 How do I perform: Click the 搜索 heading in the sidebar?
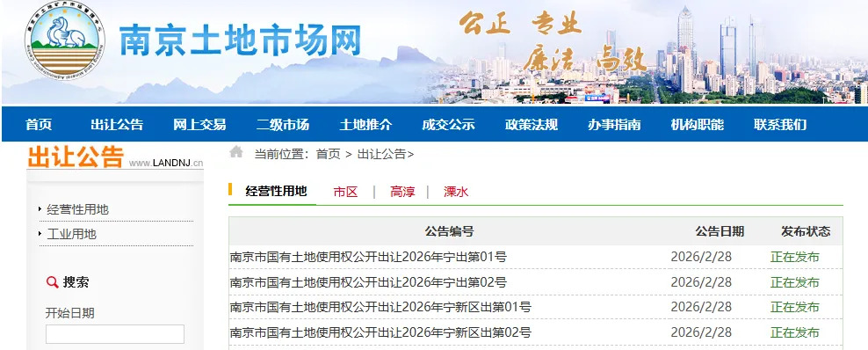76,282
